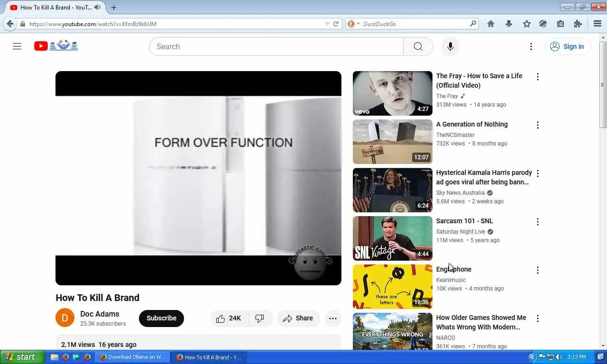The height and width of the screenshot is (364, 607).
Task: Open the yellow 18:36 letters thumbnail
Action: point(393,287)
